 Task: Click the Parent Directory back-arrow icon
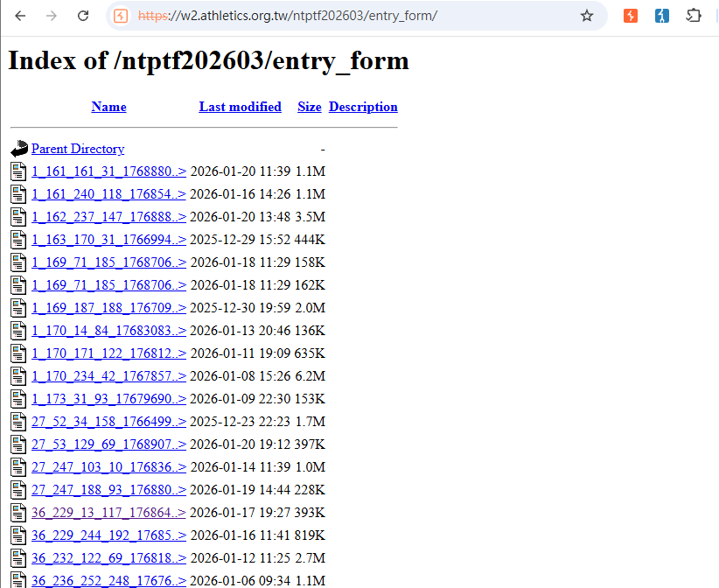(x=19, y=149)
